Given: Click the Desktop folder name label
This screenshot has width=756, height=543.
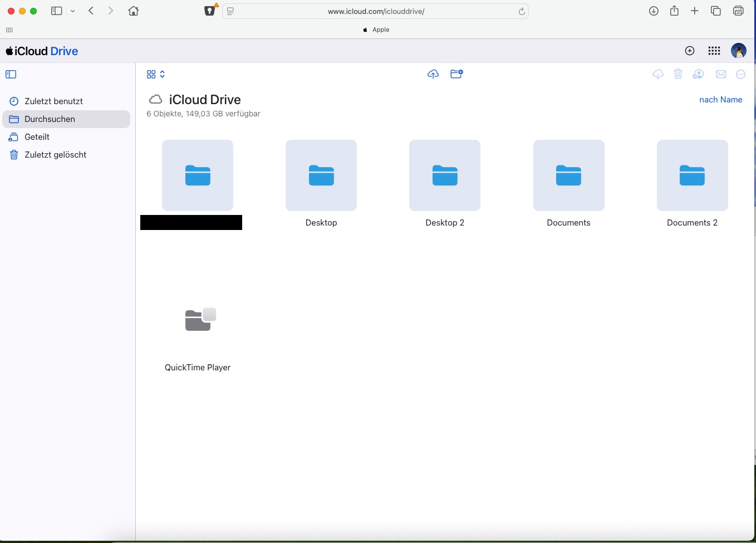Looking at the screenshot, I should coord(321,223).
